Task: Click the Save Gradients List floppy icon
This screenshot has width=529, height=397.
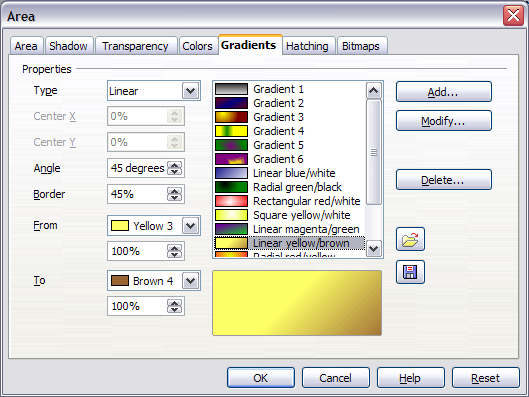Action: click(x=410, y=272)
